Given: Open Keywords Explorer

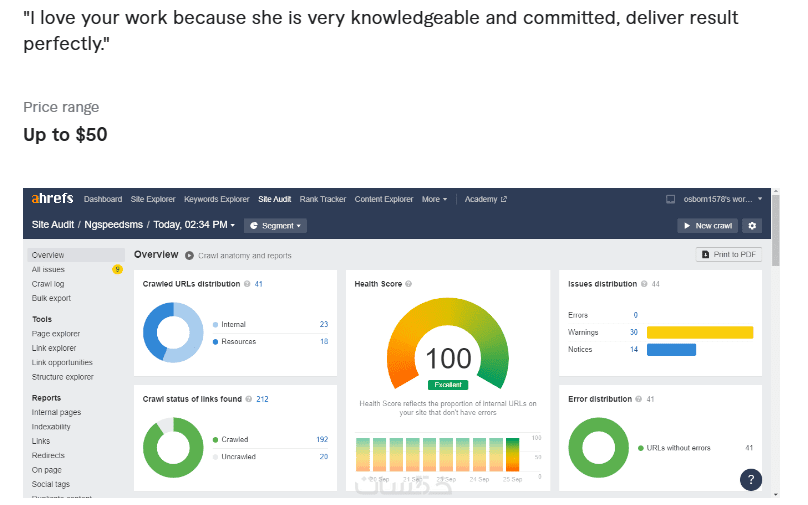Looking at the screenshot, I should (216, 199).
